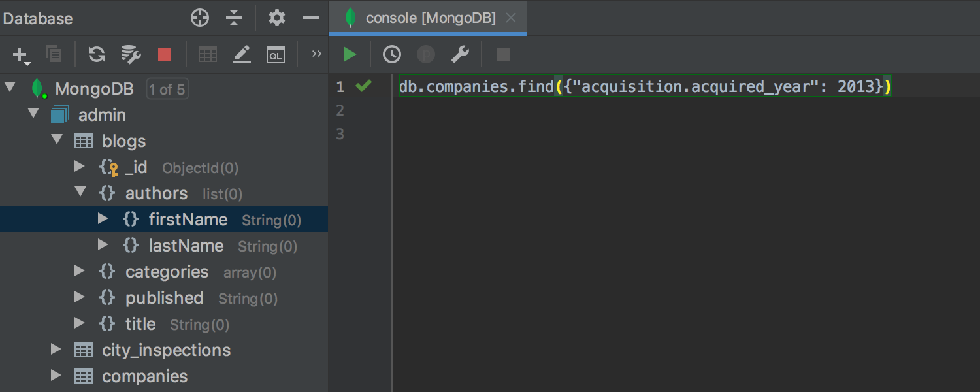
Task: Click the Database panel title
Action: click(38, 18)
